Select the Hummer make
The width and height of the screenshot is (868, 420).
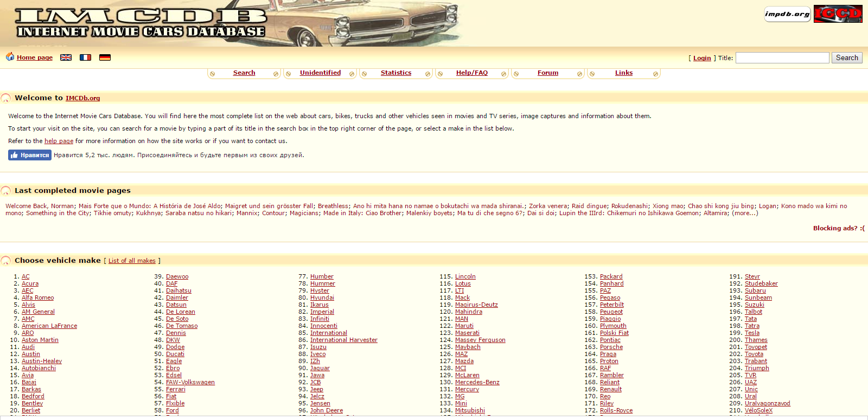pyautogui.click(x=323, y=283)
